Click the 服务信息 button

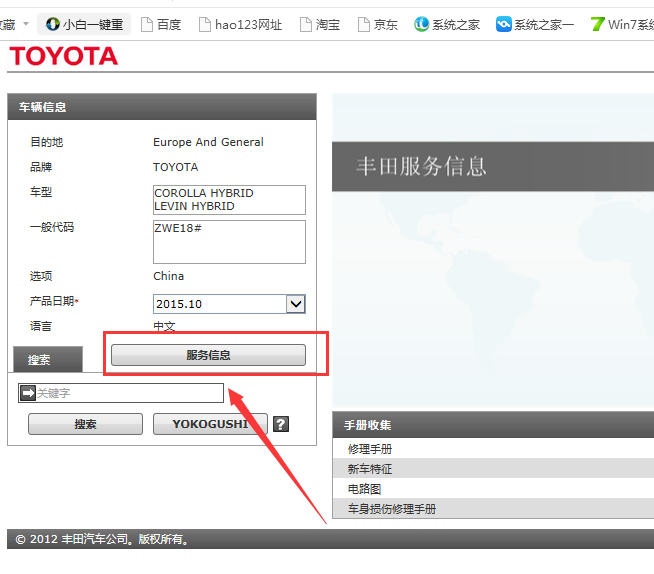pyautogui.click(x=208, y=355)
